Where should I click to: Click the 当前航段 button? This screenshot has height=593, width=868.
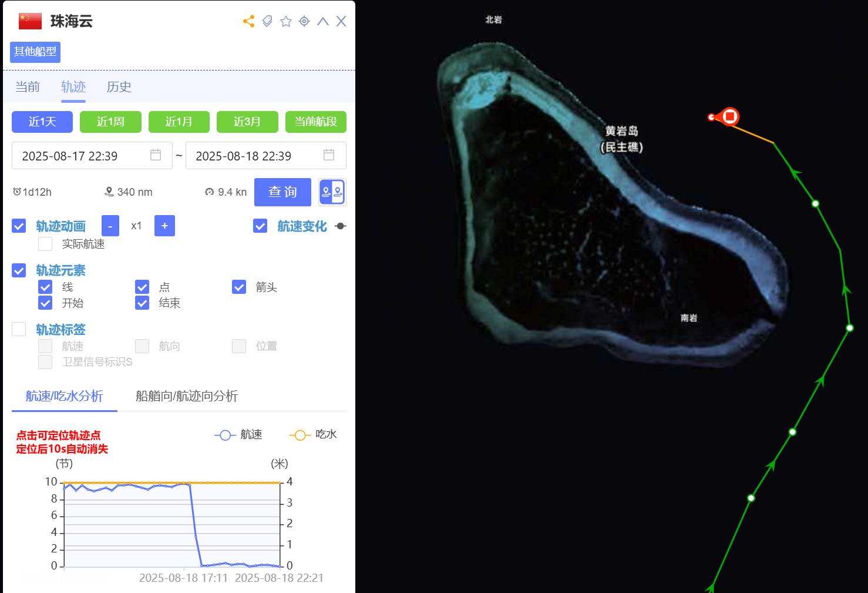(x=316, y=122)
